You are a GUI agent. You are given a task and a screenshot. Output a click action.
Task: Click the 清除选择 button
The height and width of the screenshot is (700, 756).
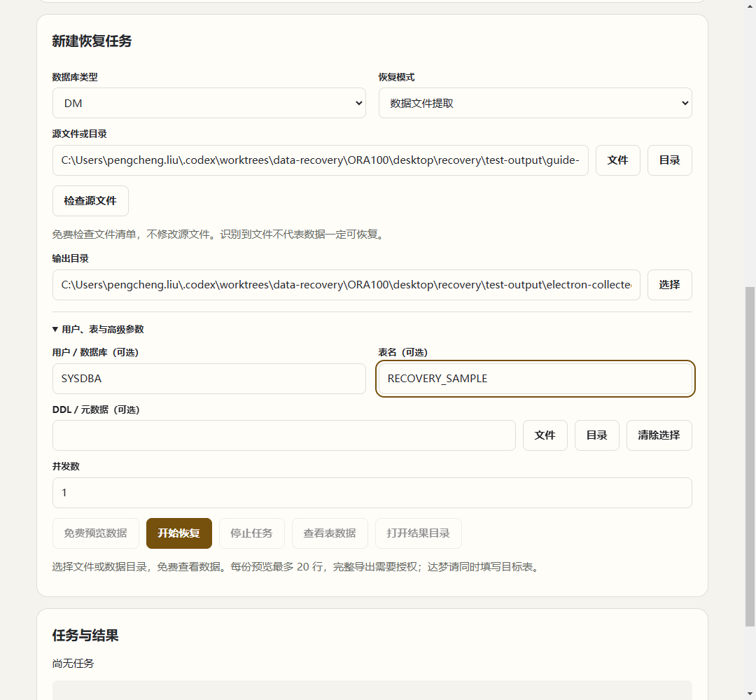tap(659, 435)
